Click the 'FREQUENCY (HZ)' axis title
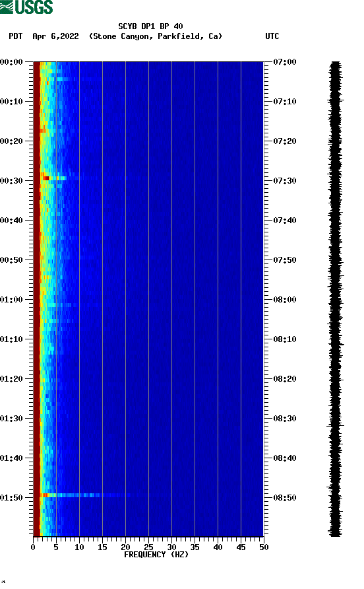The width and height of the screenshot is (364, 589). pyautogui.click(x=156, y=555)
